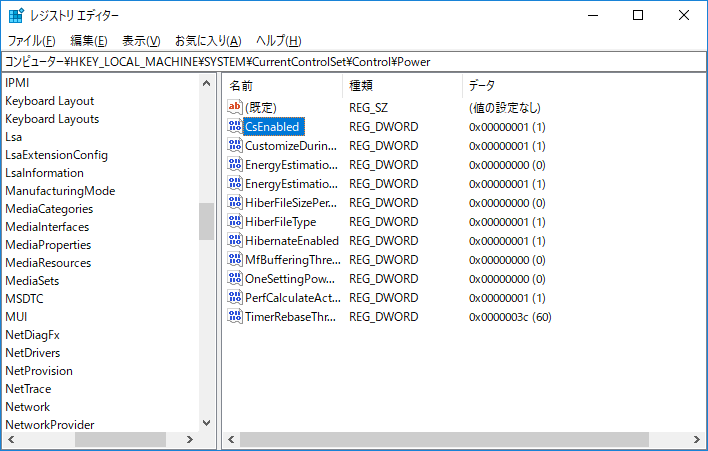Click values pane scroll right arrow
This screenshot has height=451, width=708.
pos(697,439)
